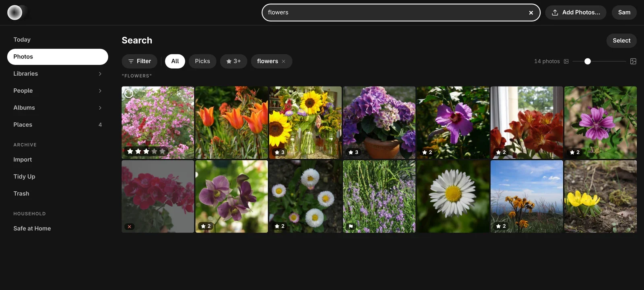The width and height of the screenshot is (644, 290).
Task: Click the 14 photos count text
Action: point(547,61)
